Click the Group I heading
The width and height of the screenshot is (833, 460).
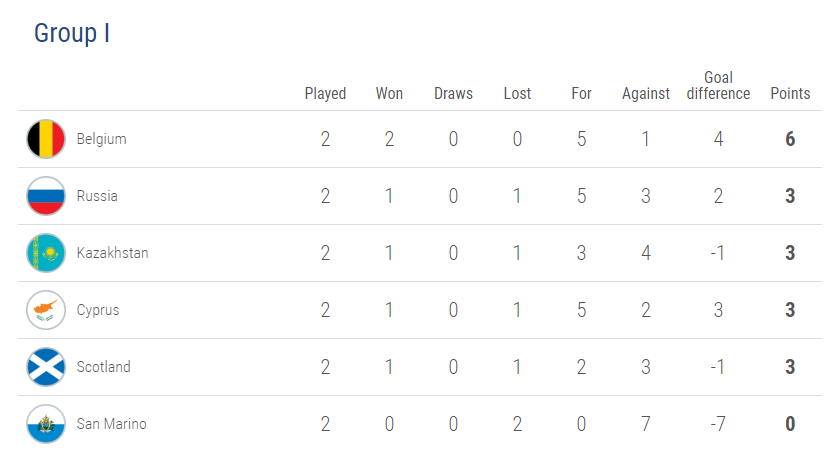coord(72,33)
